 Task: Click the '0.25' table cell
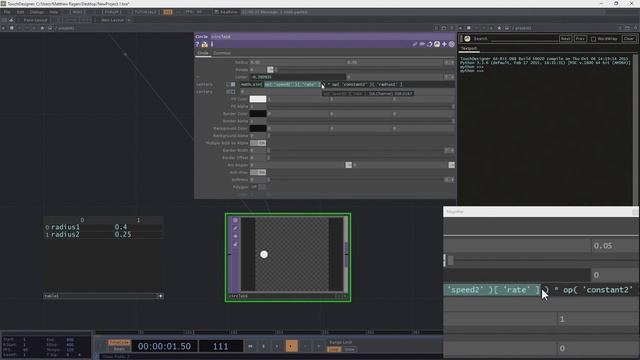click(123, 235)
